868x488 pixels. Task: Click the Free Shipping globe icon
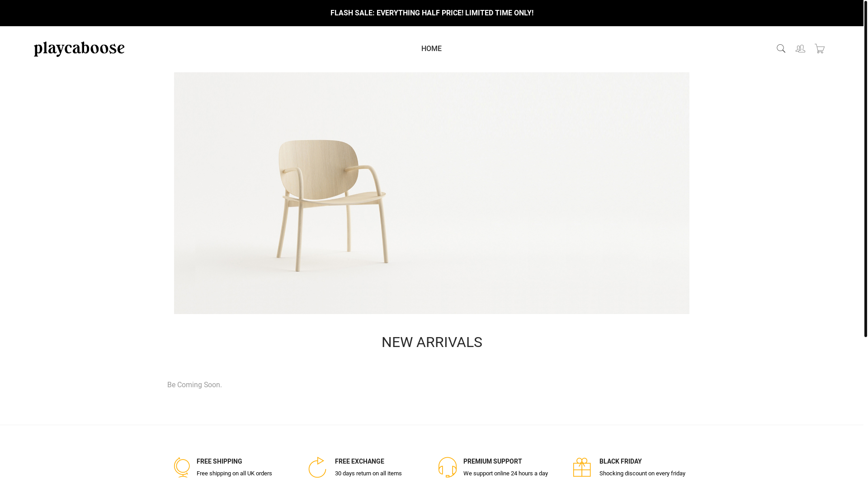click(x=182, y=467)
